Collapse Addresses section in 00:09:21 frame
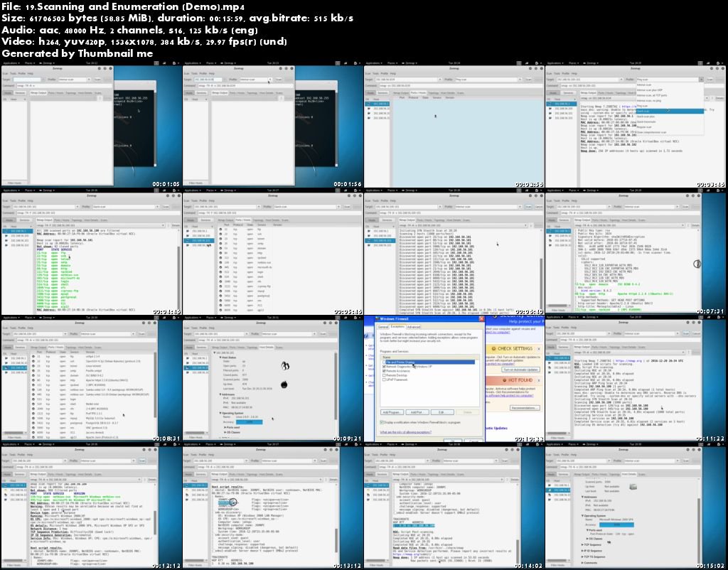The height and width of the screenshot is (570, 728). point(220,394)
